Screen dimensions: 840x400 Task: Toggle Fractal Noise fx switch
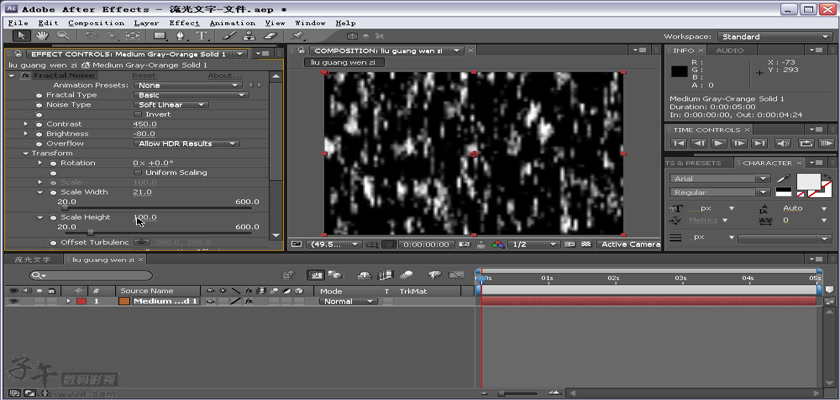(25, 76)
